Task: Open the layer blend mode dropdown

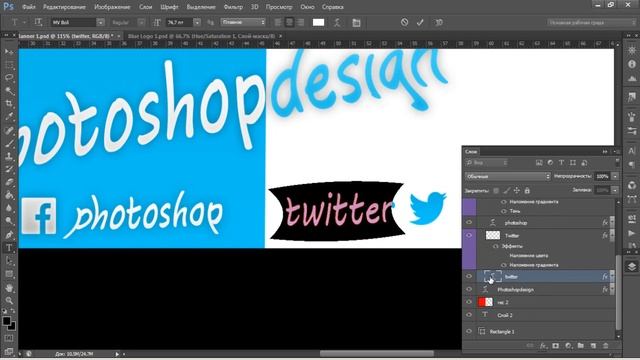Action: coord(508,176)
